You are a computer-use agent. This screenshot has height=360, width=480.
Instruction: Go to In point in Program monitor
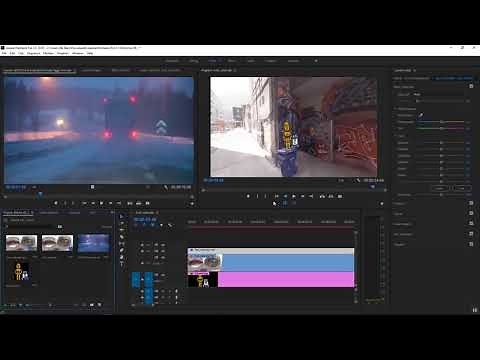[276, 196]
